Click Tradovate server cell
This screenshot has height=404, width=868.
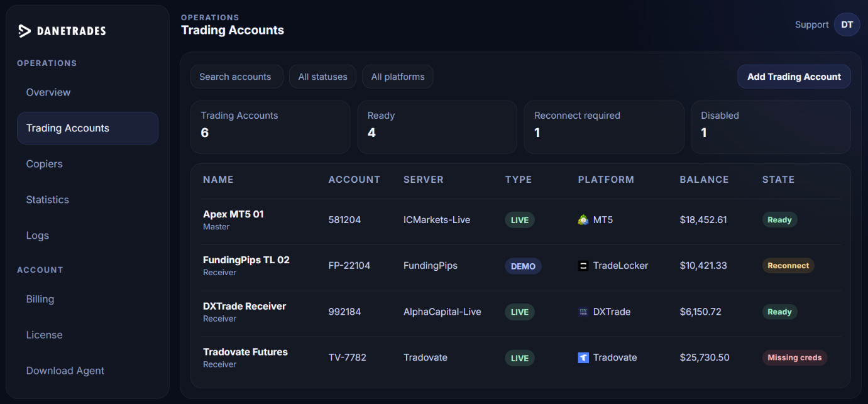click(426, 358)
